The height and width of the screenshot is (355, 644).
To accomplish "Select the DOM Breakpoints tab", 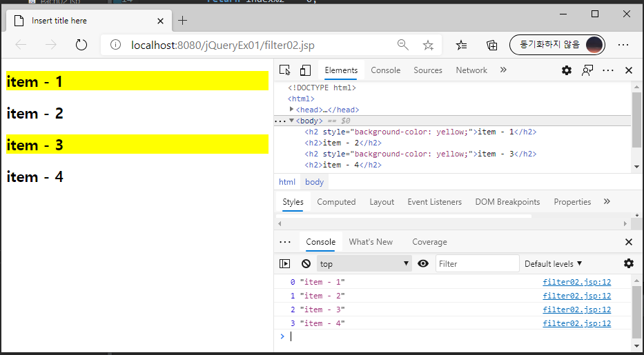I will click(x=507, y=202).
